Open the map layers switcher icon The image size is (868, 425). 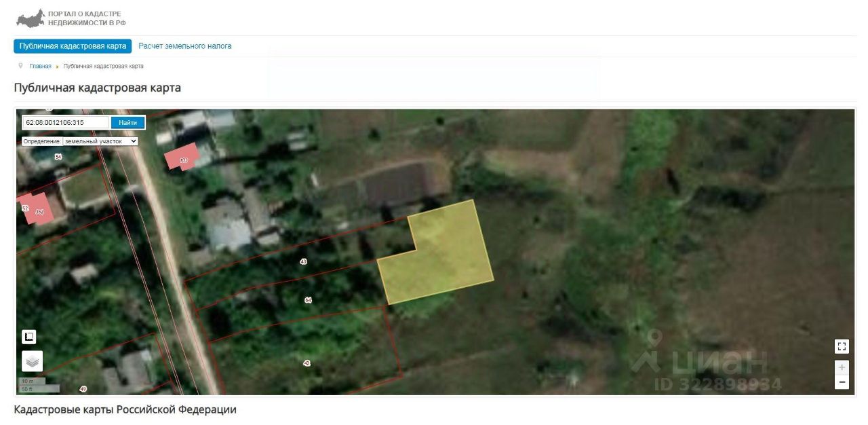coord(32,361)
